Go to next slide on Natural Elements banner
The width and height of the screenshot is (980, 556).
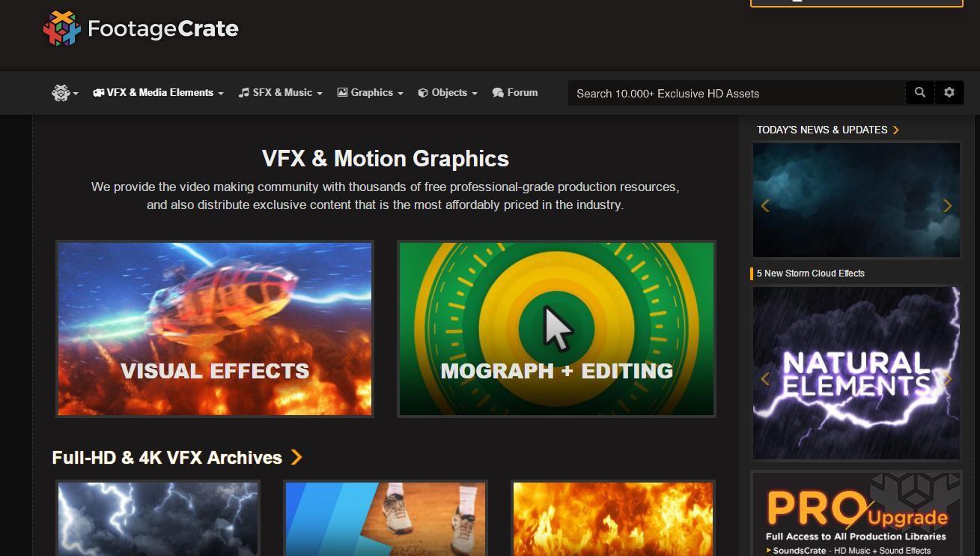coord(947,378)
